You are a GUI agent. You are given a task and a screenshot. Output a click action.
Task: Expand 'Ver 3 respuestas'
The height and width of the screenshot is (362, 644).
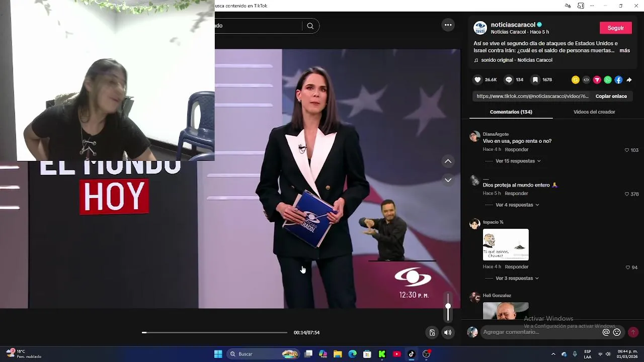click(x=517, y=278)
